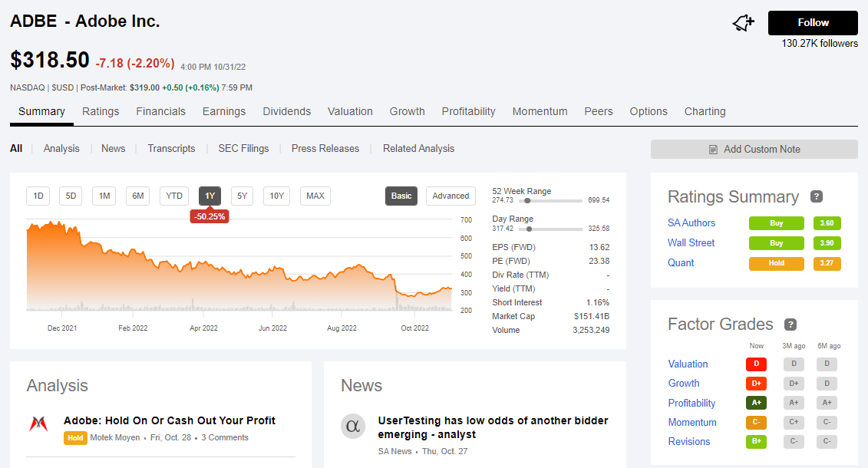Open Wall Street rating link
The width and height of the screenshot is (868, 468).
691,243
